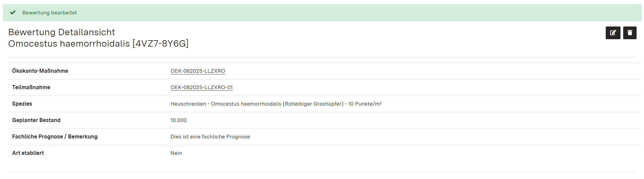The image size is (644, 179).
Task: Click the green success checkmark icon
Action: click(x=13, y=13)
